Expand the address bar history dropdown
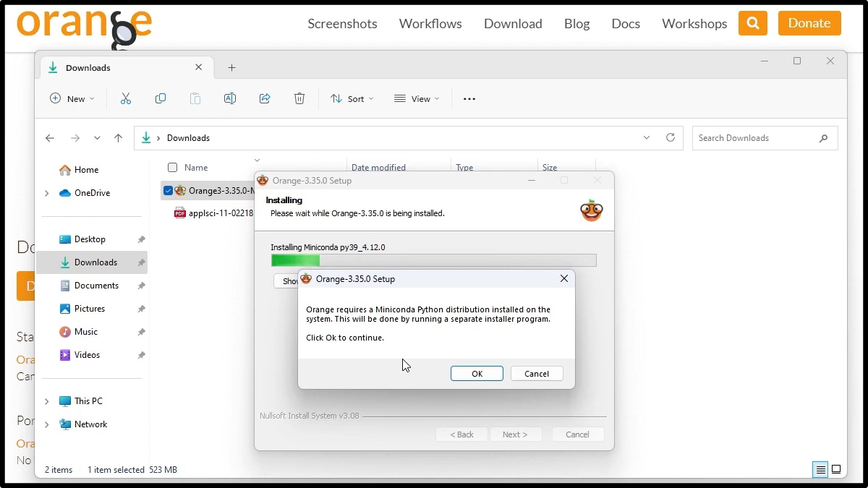The height and width of the screenshot is (488, 868). (647, 138)
